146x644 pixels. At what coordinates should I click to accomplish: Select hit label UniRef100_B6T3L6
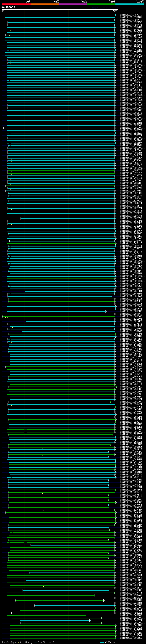coord(131,339)
